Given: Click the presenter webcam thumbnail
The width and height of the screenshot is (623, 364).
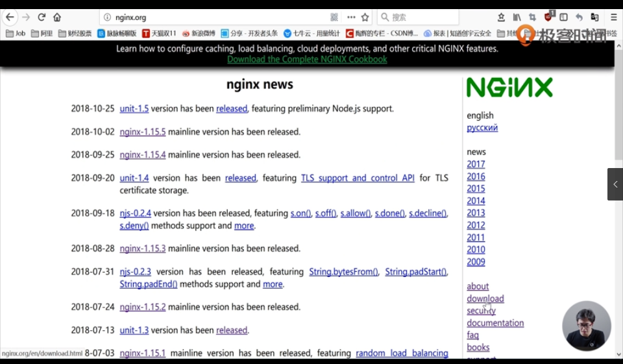Looking at the screenshot, I should (587, 326).
